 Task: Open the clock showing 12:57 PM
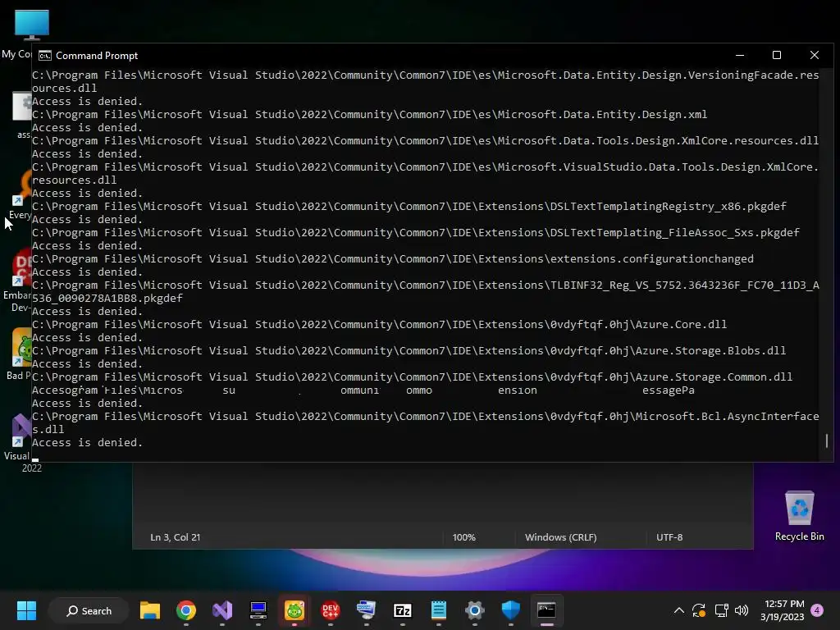[782, 610]
